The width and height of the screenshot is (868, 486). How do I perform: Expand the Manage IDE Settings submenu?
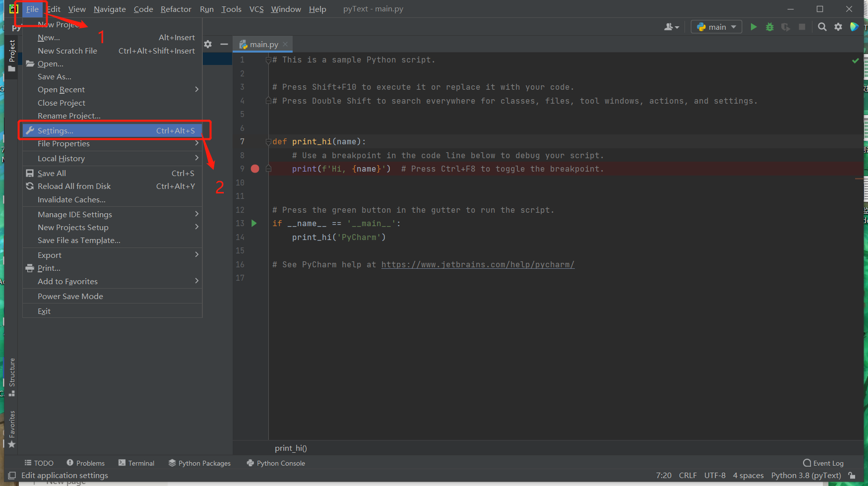point(74,214)
